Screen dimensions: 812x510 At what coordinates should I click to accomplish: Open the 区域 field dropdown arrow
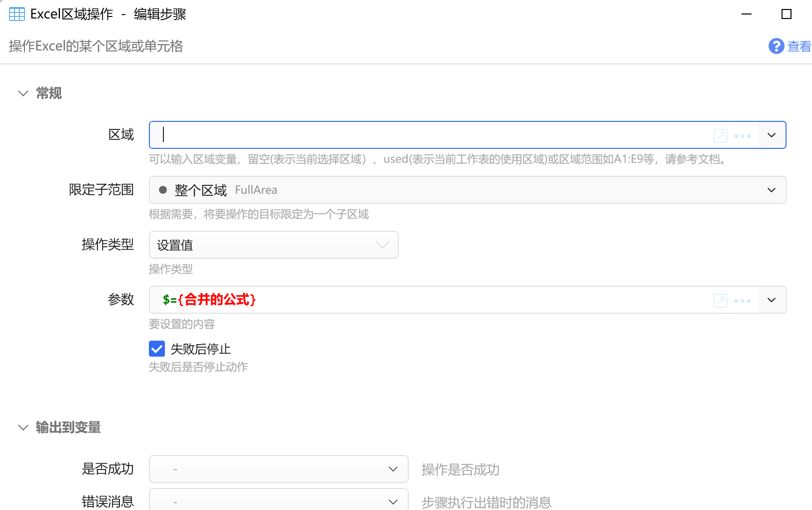[772, 135]
